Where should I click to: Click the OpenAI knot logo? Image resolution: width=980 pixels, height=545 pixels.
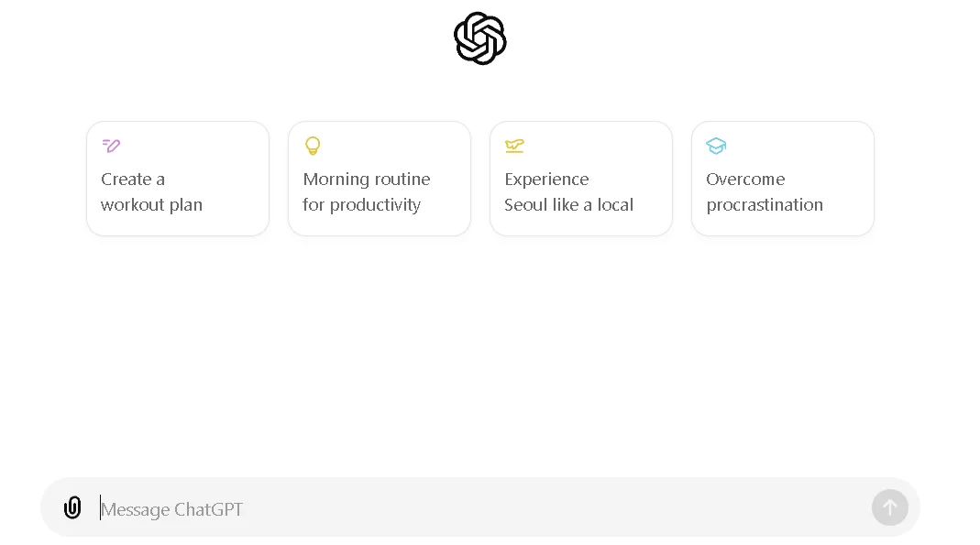480,38
